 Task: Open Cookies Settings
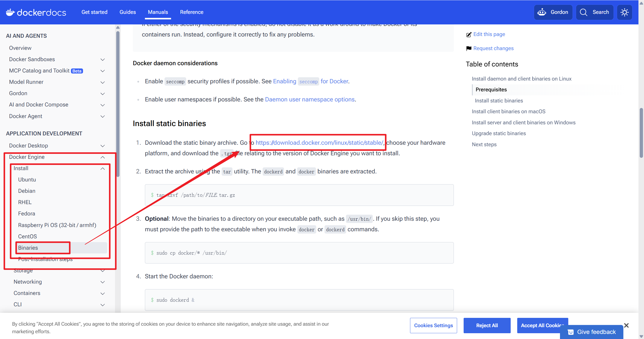click(433, 325)
